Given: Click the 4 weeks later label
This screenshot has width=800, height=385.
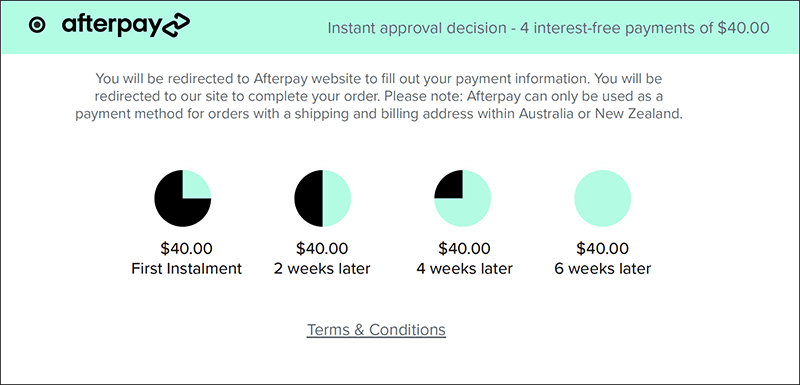Looking at the screenshot, I should click(464, 268).
